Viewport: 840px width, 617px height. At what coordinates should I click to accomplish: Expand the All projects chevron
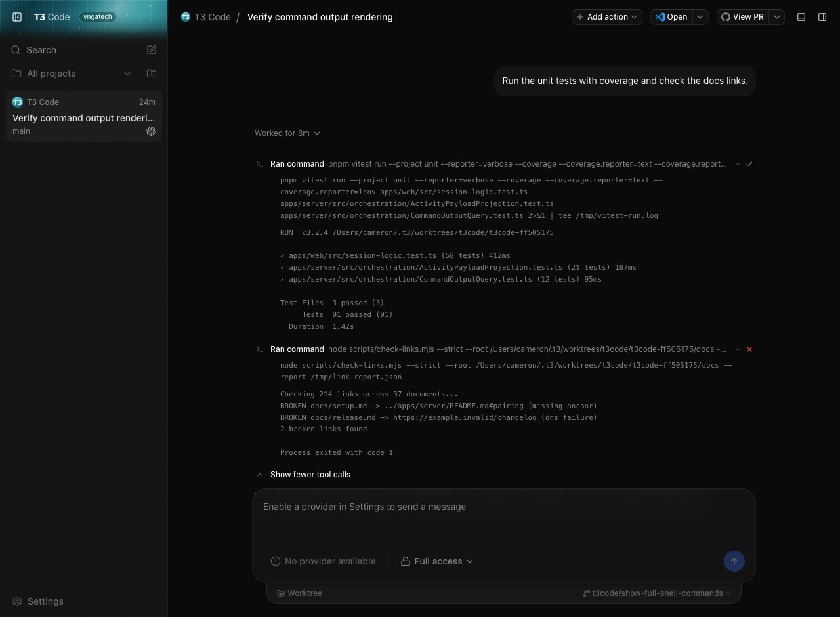pos(127,74)
